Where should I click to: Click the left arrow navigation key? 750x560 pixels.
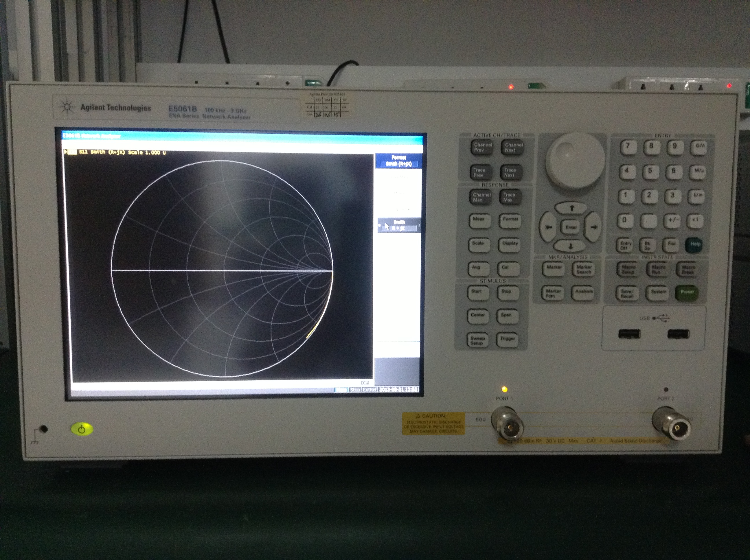[548, 227]
